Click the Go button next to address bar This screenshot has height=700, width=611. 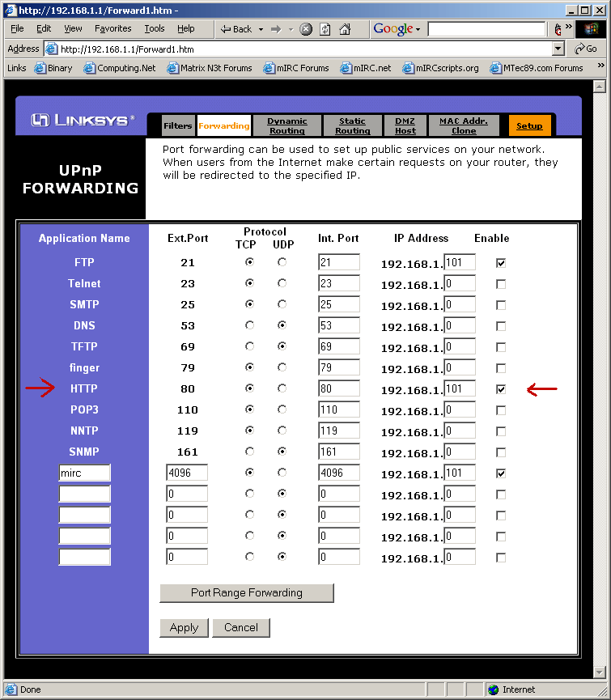pyautogui.click(x=586, y=49)
